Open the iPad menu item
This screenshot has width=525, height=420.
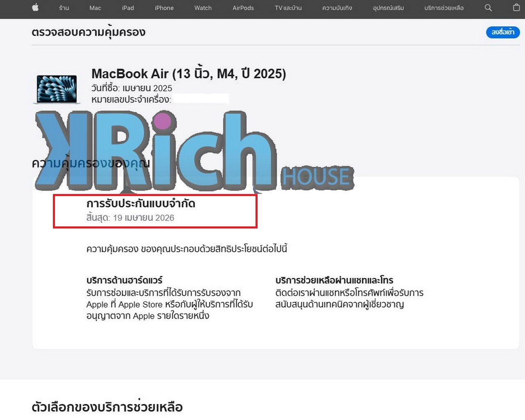click(x=128, y=8)
